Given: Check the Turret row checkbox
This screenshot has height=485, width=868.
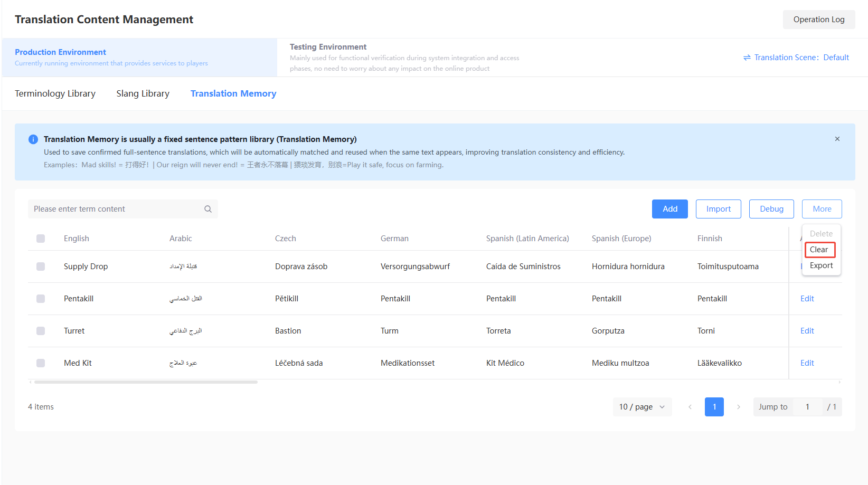Looking at the screenshot, I should (x=41, y=331).
